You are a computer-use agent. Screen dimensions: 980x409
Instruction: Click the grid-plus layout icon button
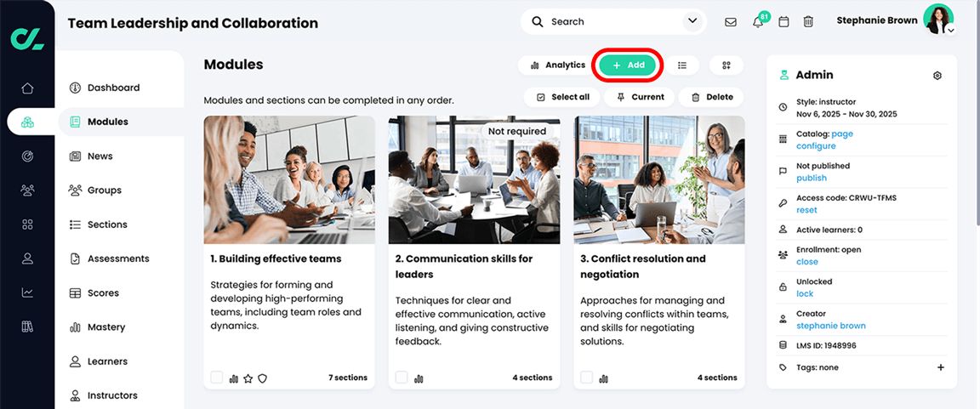[x=726, y=65]
